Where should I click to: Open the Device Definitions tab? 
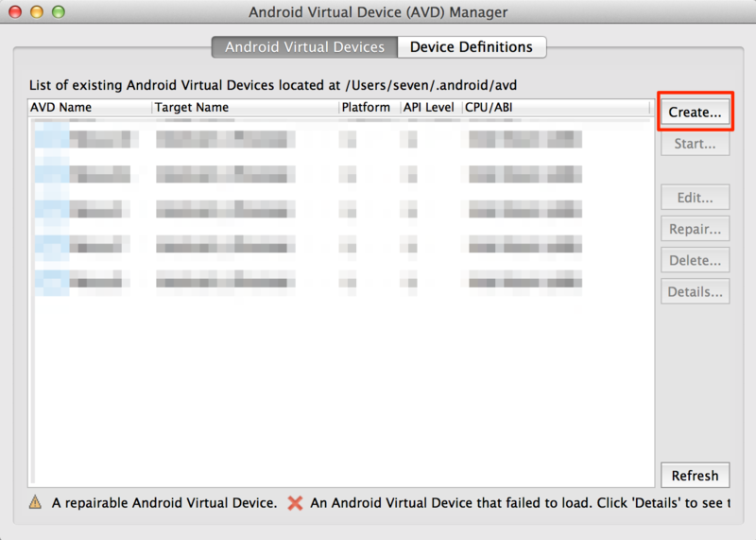pos(472,46)
